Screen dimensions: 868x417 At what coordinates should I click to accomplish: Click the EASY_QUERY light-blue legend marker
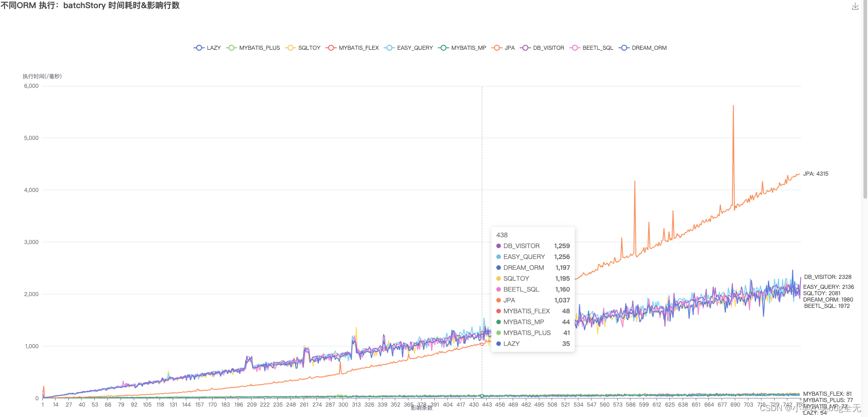(389, 48)
